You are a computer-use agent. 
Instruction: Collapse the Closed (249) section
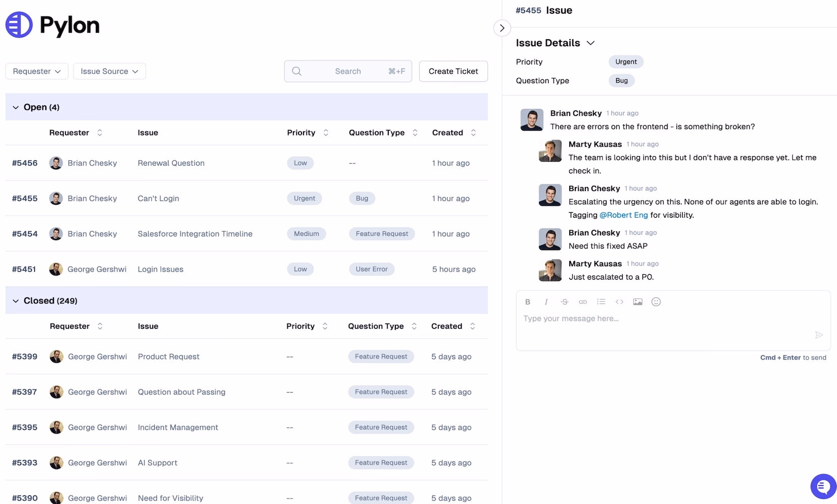coord(16,301)
